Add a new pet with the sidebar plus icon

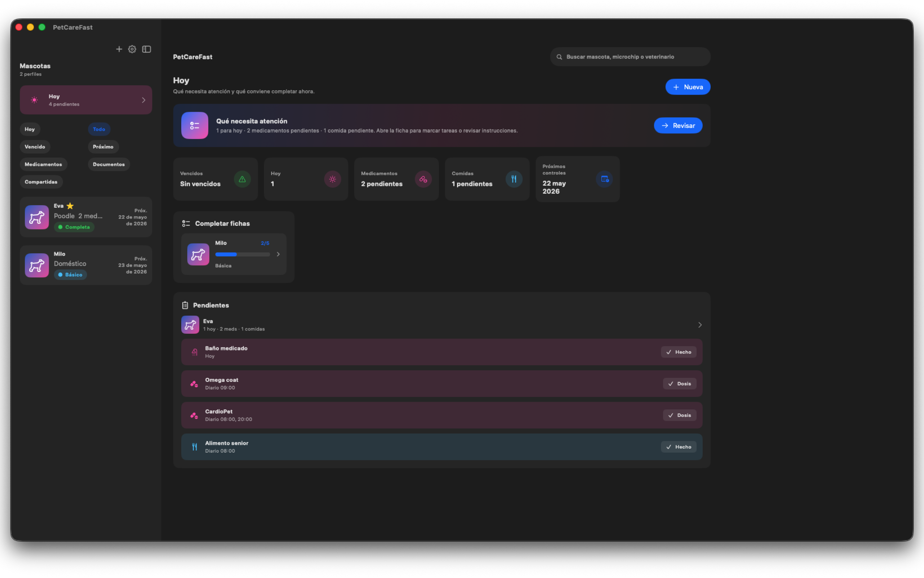[x=119, y=49]
